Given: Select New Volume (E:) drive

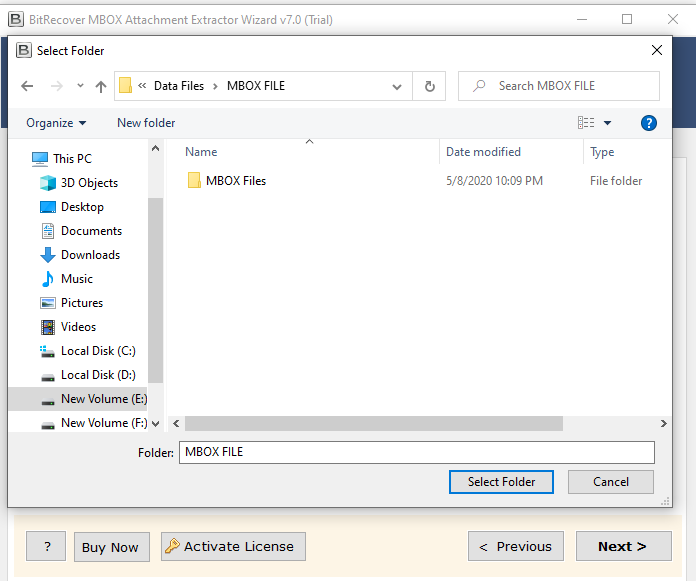Looking at the screenshot, I should click(78, 399).
